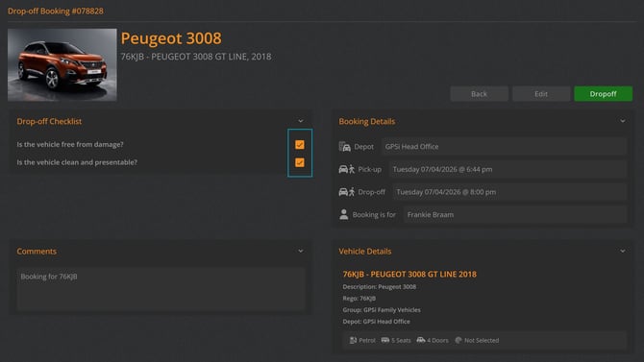
Task: Click the green Dropoff button
Action: 603,94
